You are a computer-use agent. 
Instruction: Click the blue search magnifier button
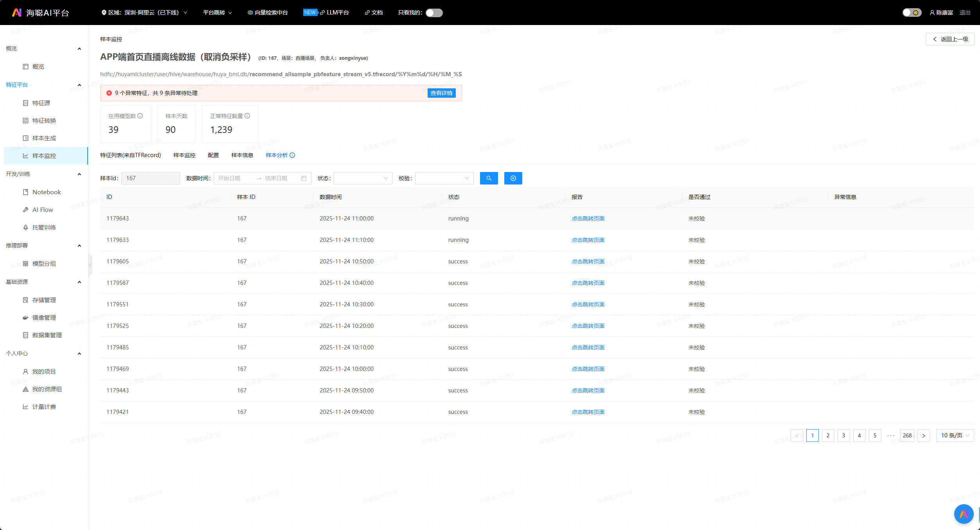[489, 178]
